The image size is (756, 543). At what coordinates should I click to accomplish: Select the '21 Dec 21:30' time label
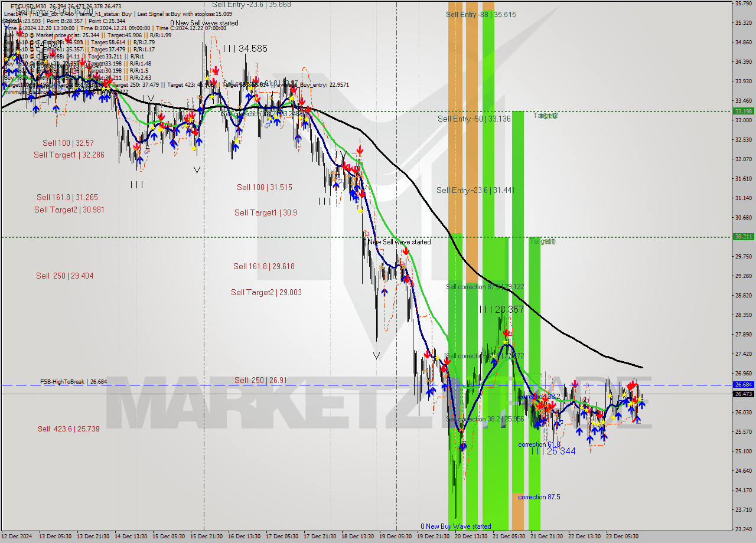547,537
